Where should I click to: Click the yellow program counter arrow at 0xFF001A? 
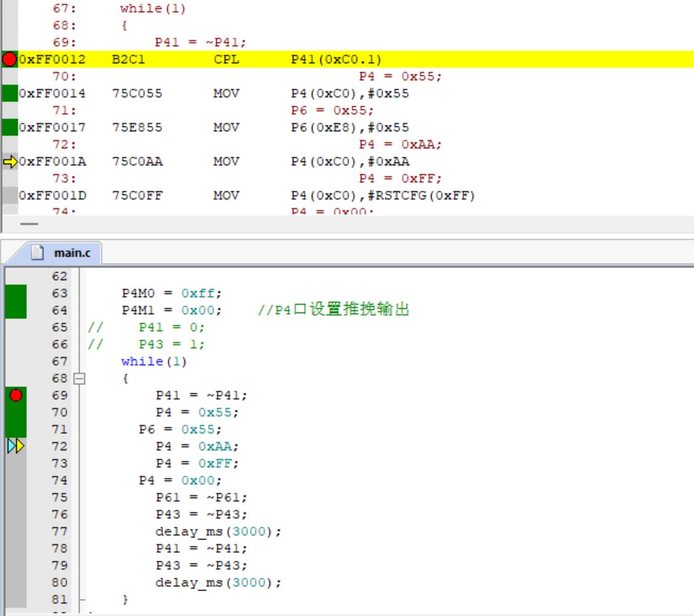tap(10, 162)
